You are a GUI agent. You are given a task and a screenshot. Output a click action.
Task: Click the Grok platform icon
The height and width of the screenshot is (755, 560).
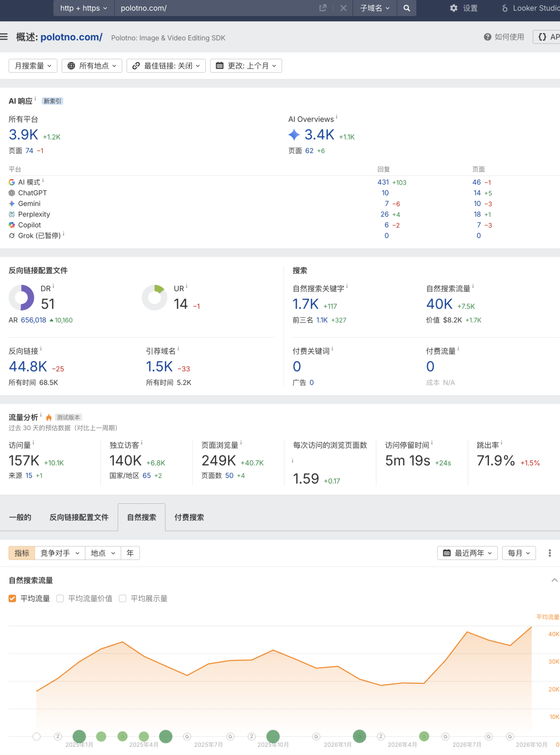click(12, 236)
